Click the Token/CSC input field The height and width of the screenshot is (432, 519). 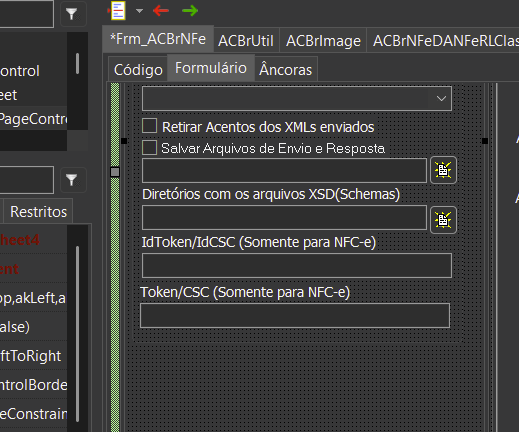coord(295,315)
